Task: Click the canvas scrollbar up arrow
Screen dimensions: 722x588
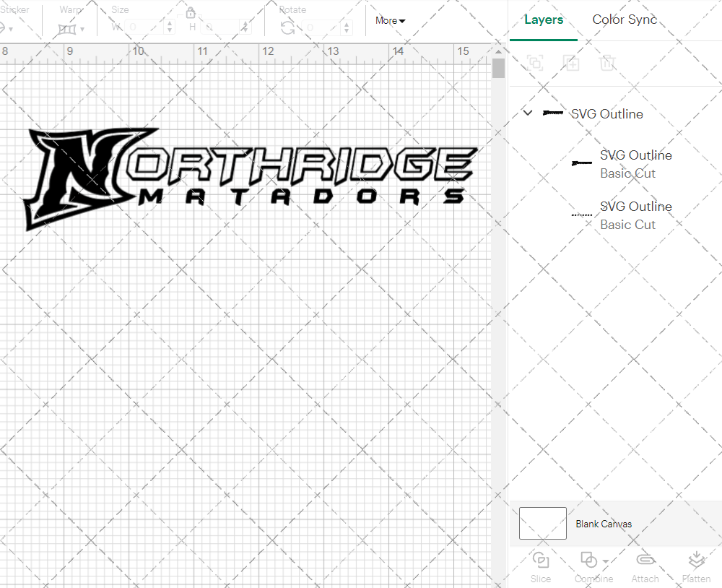Action: (499, 51)
